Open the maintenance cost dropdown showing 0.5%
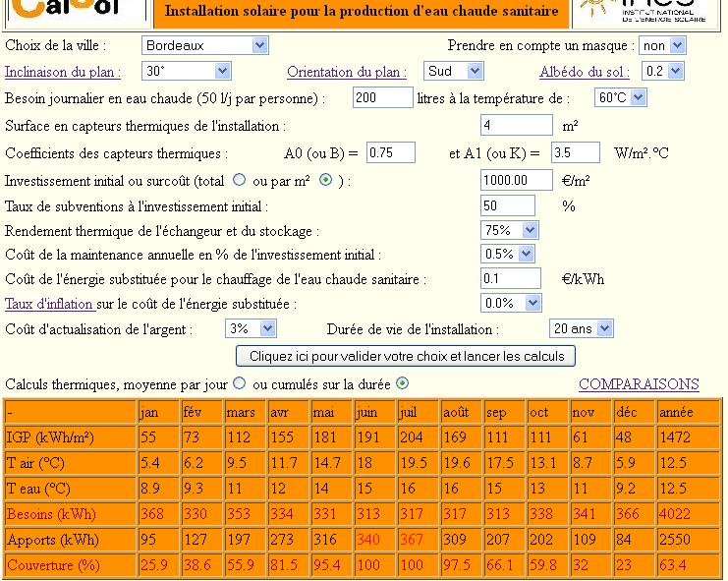The image size is (728, 581). 508,254
